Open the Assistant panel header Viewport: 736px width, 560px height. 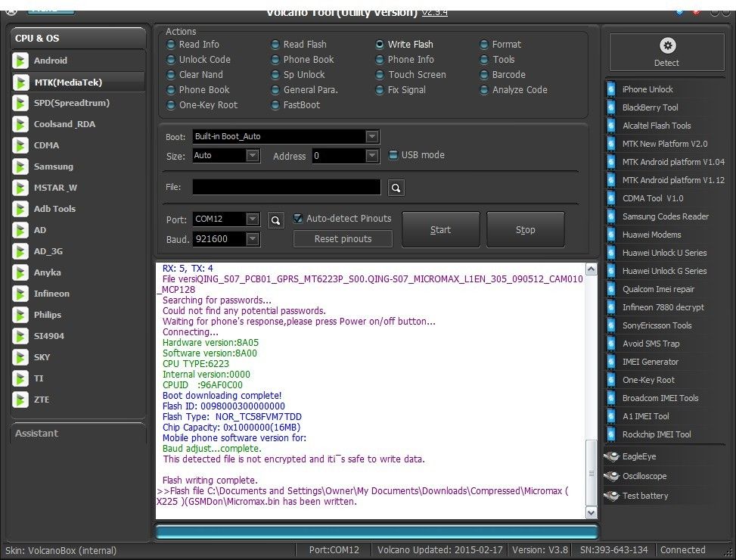pyautogui.click(x=78, y=434)
